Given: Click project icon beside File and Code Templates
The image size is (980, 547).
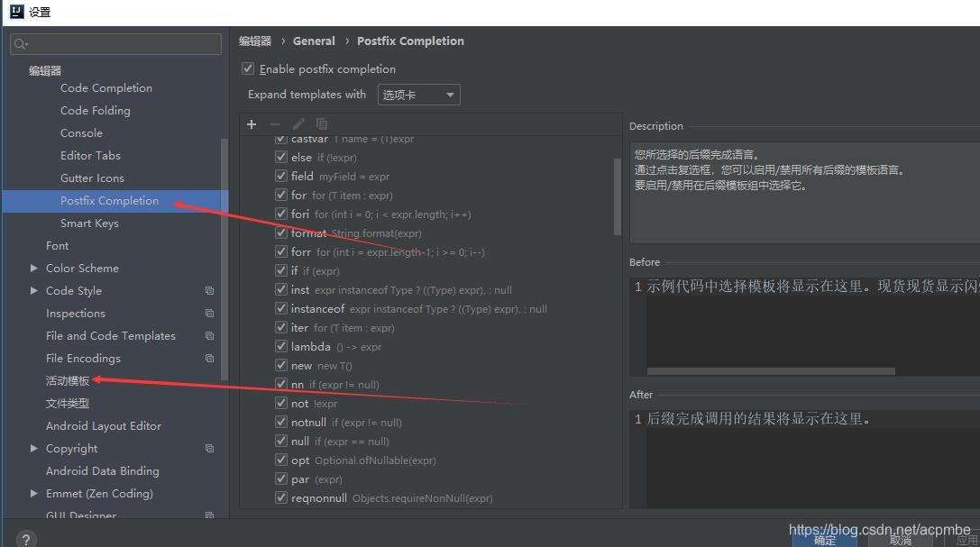Looking at the screenshot, I should pos(209,335).
